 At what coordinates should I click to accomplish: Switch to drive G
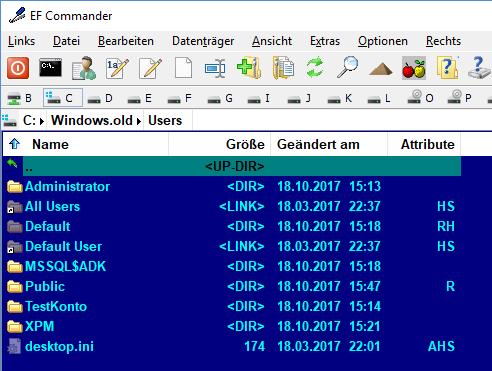[219, 98]
